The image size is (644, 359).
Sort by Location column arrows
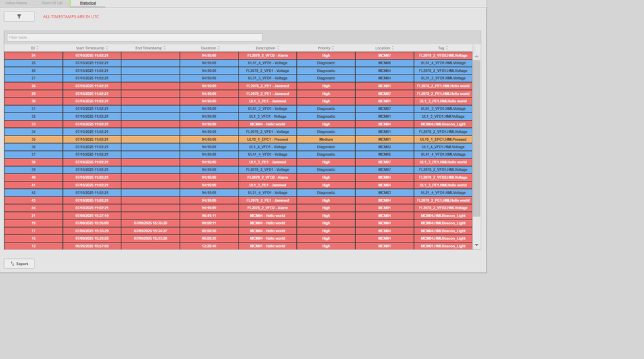tap(393, 48)
